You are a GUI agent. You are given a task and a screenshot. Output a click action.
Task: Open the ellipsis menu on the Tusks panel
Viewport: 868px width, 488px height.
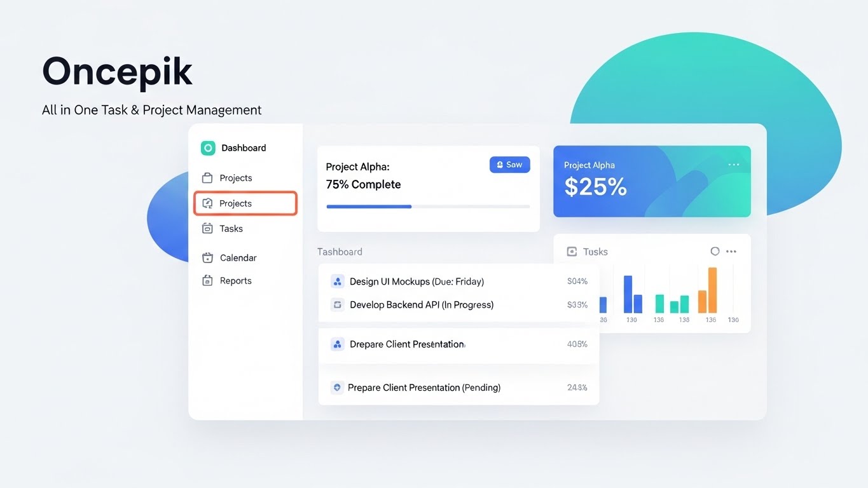[x=731, y=251]
